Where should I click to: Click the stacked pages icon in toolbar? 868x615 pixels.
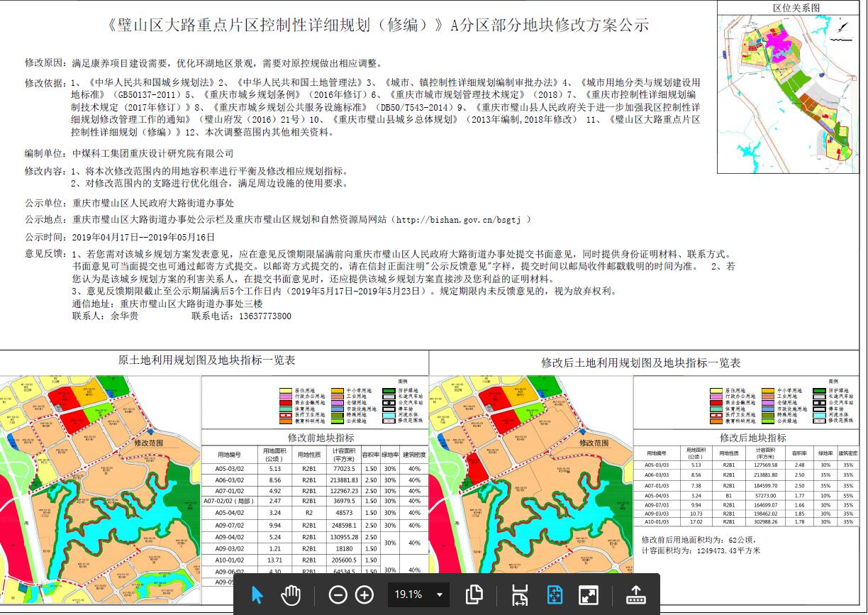pyautogui.click(x=474, y=594)
